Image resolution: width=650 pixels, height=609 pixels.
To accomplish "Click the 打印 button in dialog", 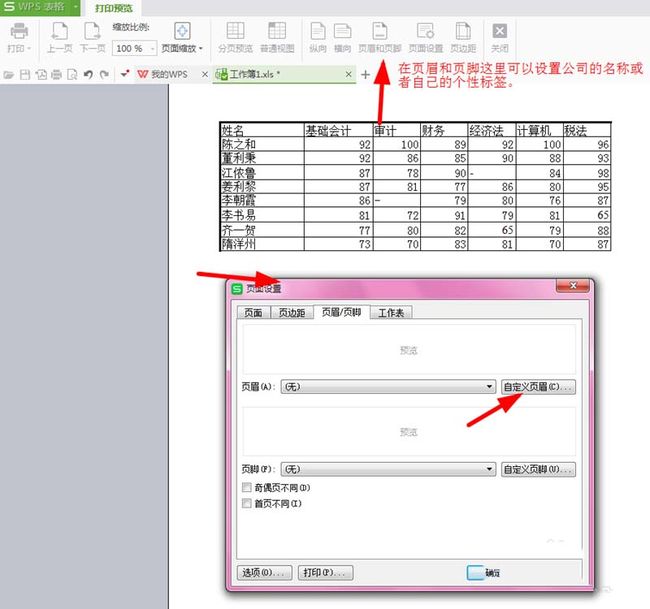I will pos(325,573).
